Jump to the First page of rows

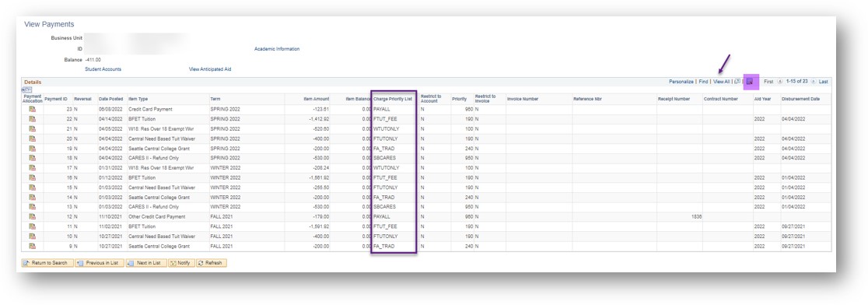point(768,82)
